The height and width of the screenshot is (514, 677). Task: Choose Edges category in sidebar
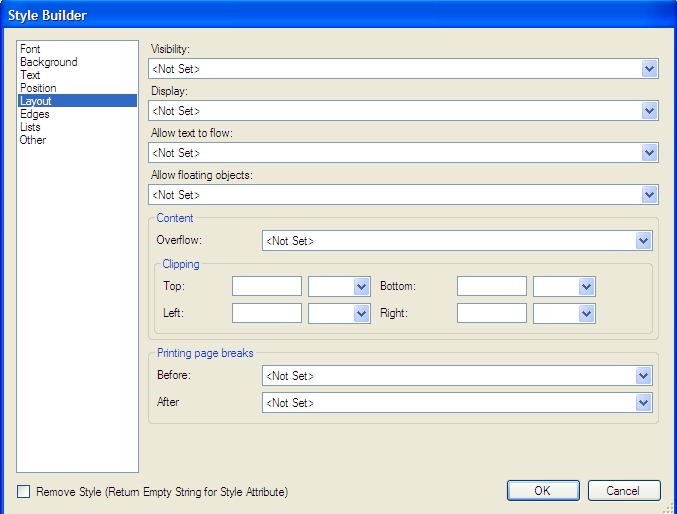click(34, 114)
